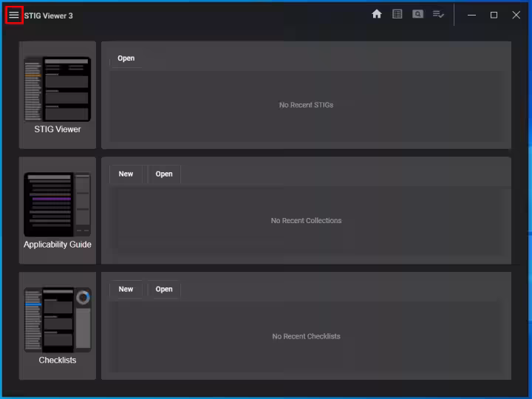
Task: Click New in the Applicability Guide section
Action: point(126,174)
